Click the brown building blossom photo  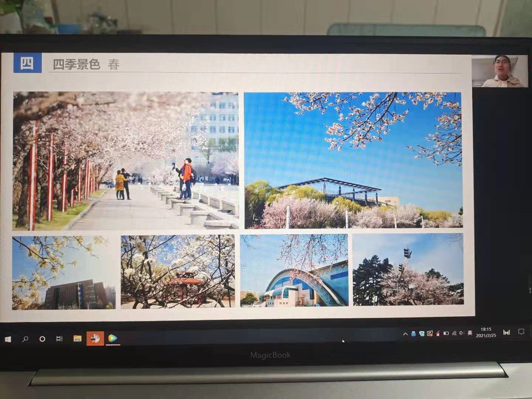(64, 273)
